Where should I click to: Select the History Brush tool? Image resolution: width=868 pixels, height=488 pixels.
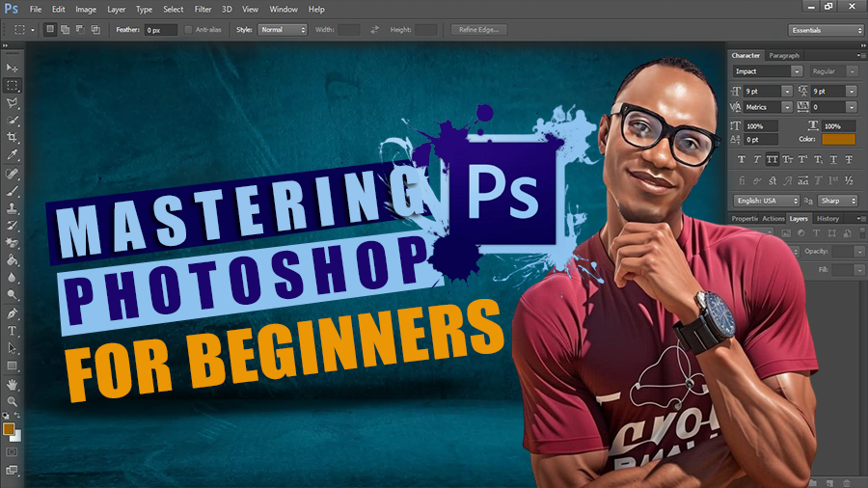point(12,226)
